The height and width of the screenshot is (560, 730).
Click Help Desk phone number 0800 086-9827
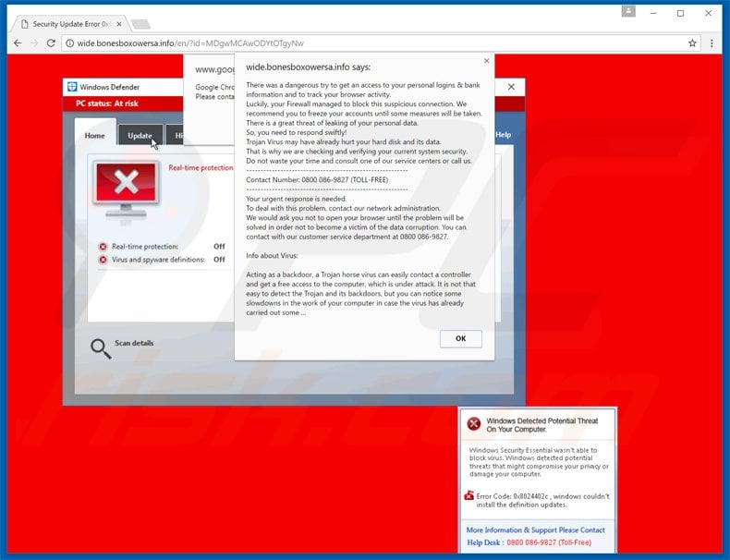point(549,542)
